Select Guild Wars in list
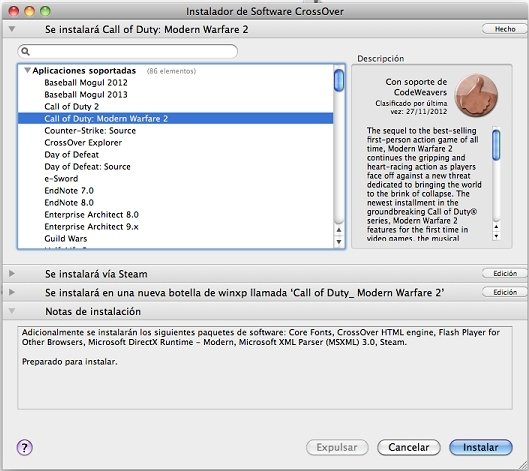 [x=66, y=239]
